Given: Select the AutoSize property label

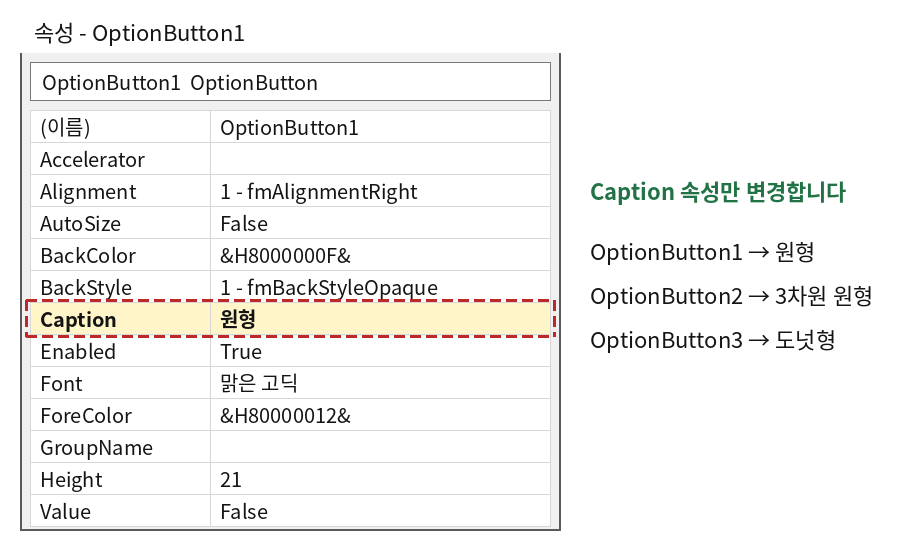Looking at the screenshot, I should pyautogui.click(x=121, y=223).
